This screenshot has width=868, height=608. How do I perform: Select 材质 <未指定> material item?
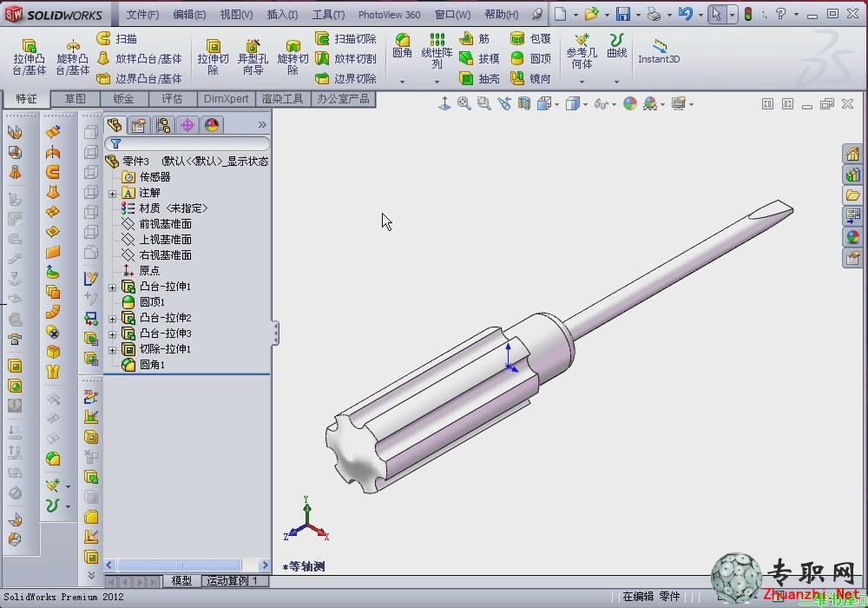[x=164, y=208]
